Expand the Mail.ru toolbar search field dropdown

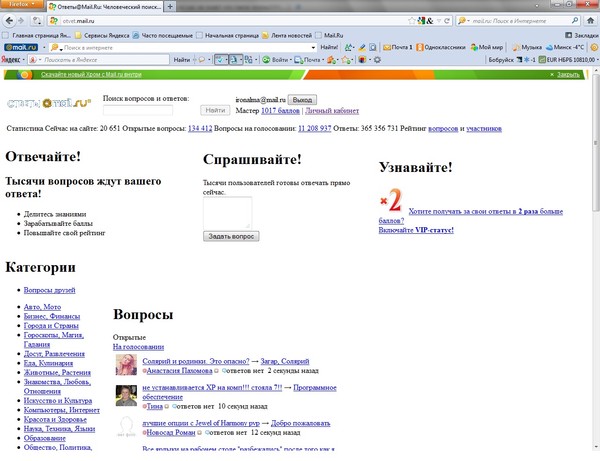[x=313, y=47]
